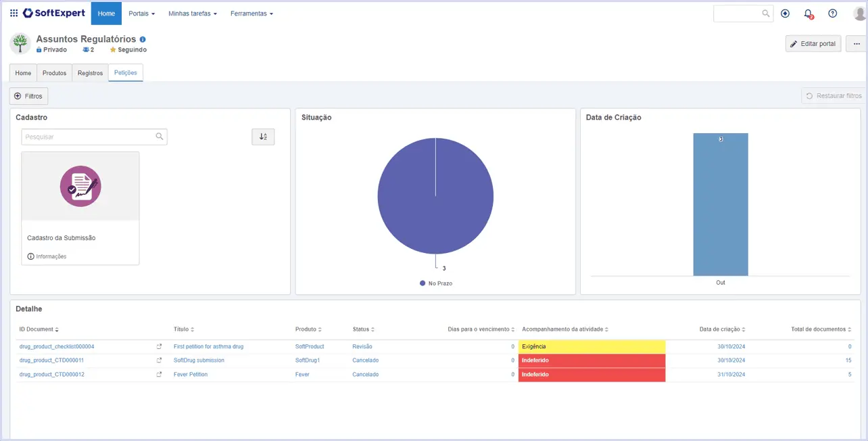
Task: Open the apps grid menu icon
Action: click(14, 13)
